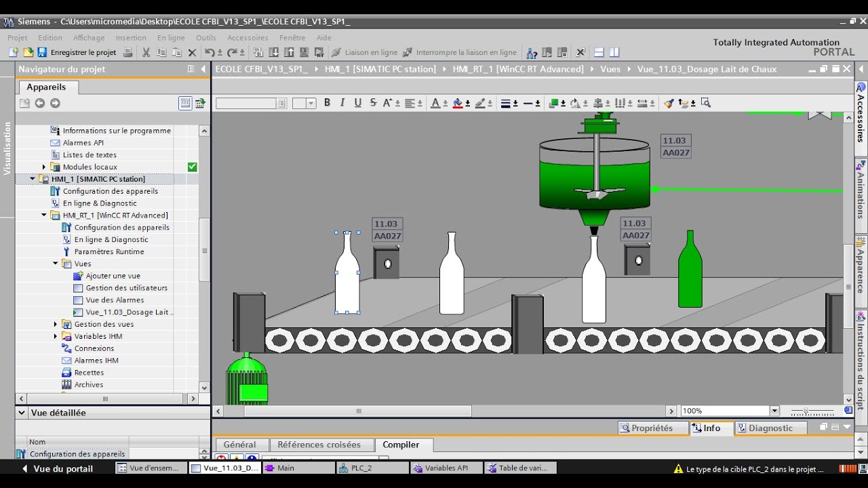Screen dimensions: 868x488
Task: Switch to Variables API editor in taskbar
Action: tap(446, 468)
